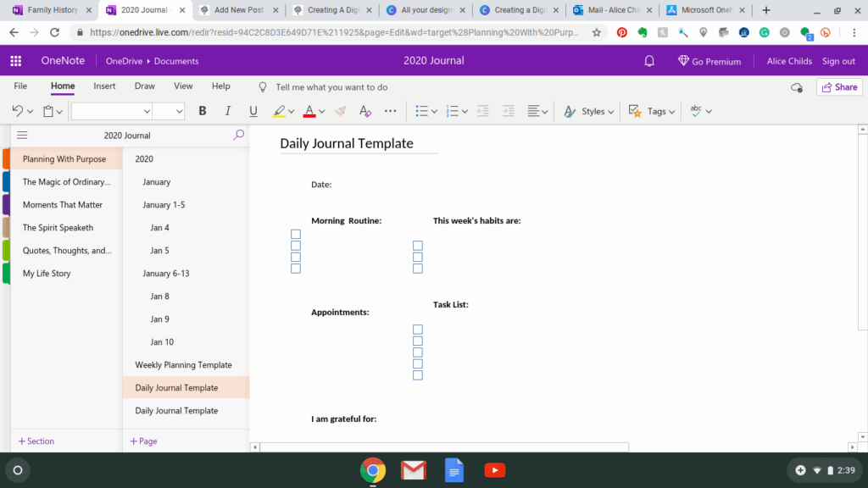Image resolution: width=868 pixels, height=488 pixels.
Task: Switch to the Family History browser tab
Action: [53, 10]
